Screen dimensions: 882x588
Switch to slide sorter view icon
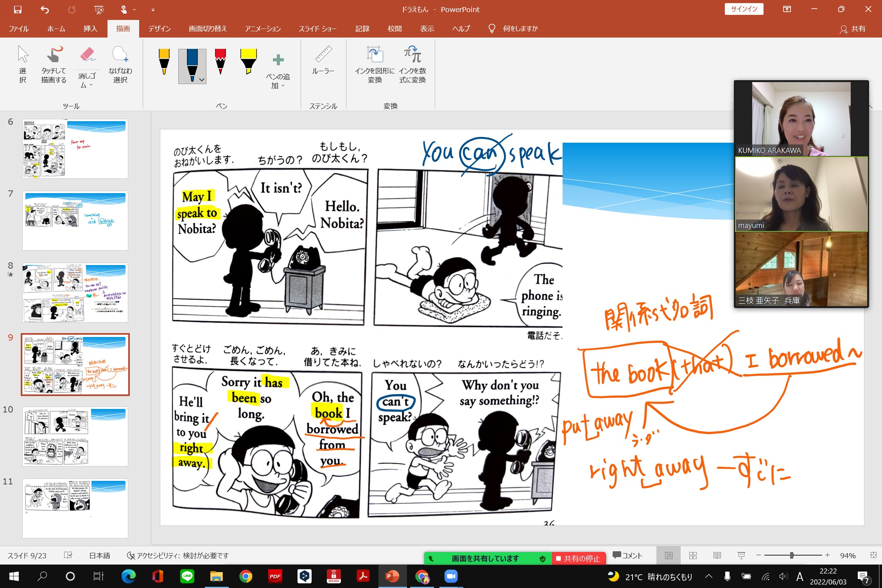point(693,556)
